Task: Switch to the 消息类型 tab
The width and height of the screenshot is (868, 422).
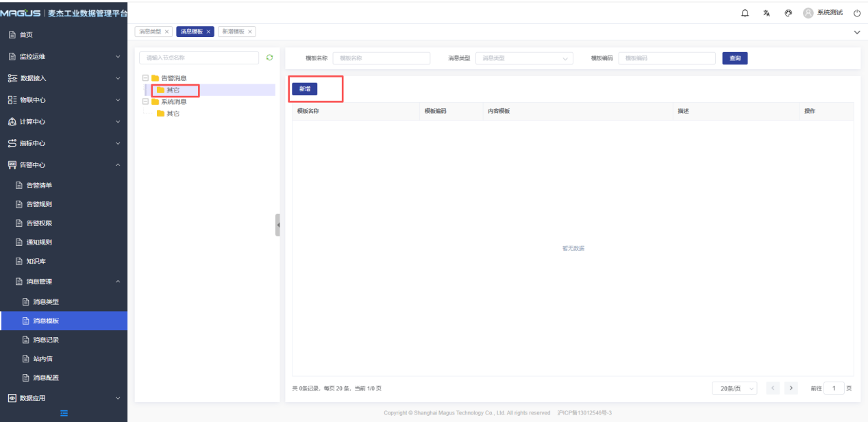Action: pos(150,32)
